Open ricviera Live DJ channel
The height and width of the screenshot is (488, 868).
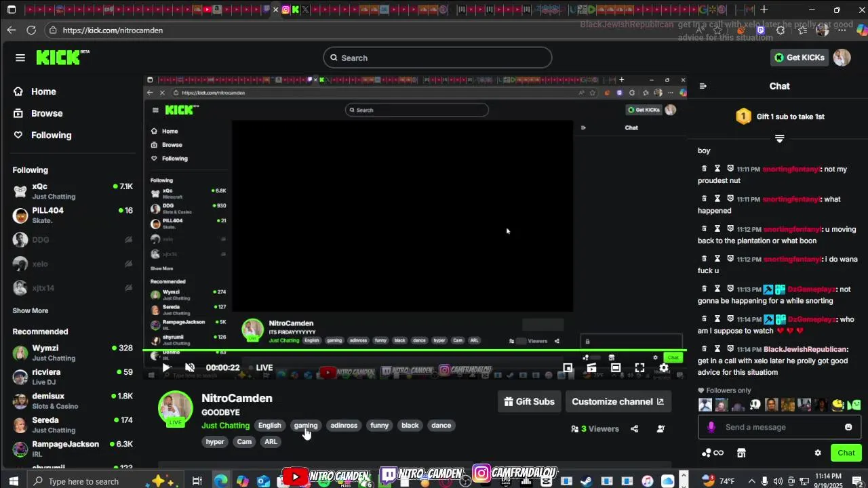[72, 377]
